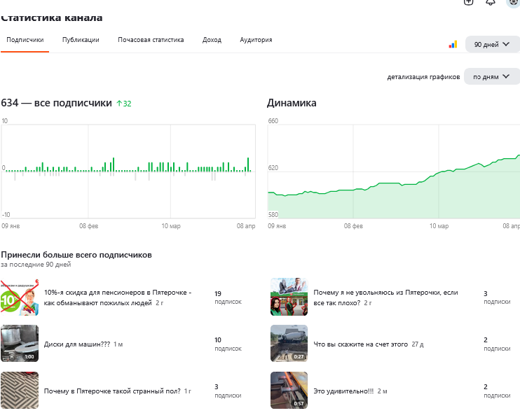The width and height of the screenshot is (520, 420).
Task: Click the '19 подписок' count
Action: pyautogui.click(x=228, y=297)
